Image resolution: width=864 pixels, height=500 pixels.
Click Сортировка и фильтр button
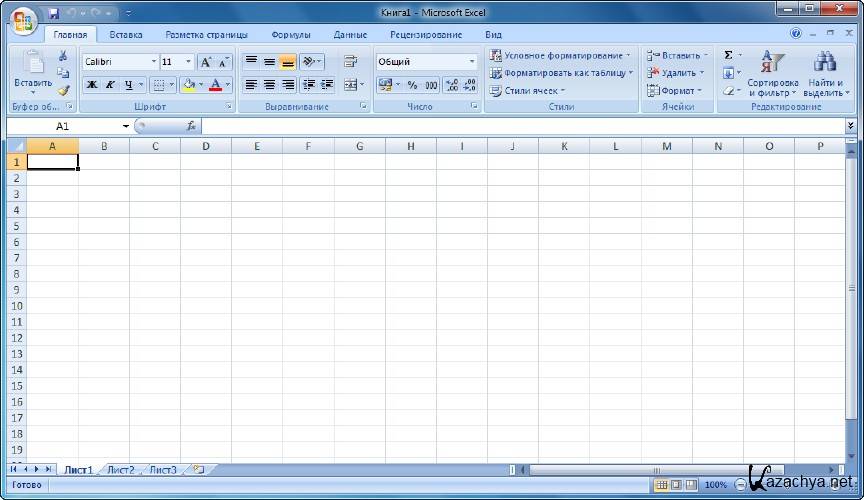click(772, 75)
